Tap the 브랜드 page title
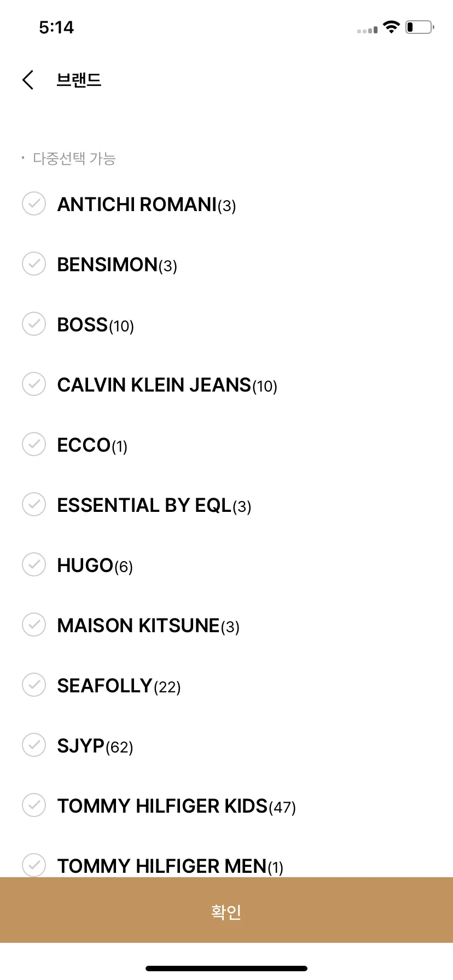 point(79,80)
